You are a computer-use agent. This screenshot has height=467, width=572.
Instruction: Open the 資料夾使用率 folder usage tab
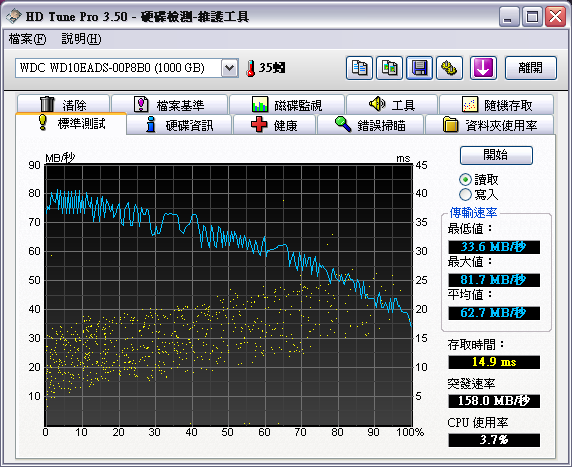(490, 125)
